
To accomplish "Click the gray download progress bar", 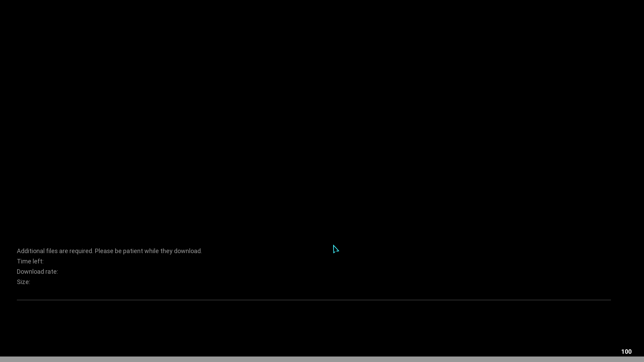I will pyautogui.click(x=322, y=359).
